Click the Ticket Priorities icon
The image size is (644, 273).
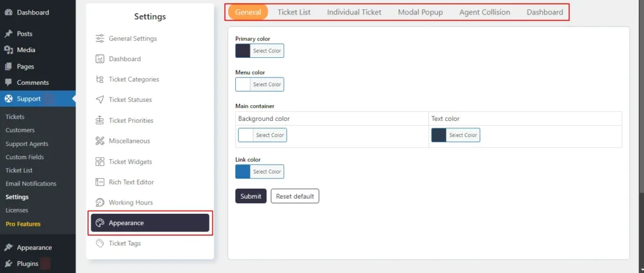tap(100, 120)
